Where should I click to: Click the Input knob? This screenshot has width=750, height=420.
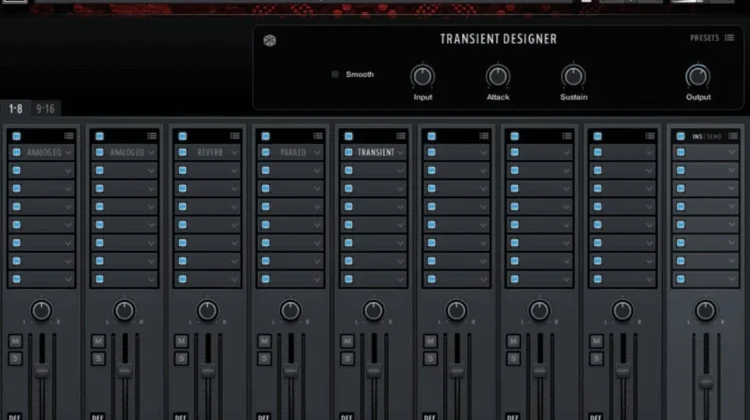pos(422,77)
